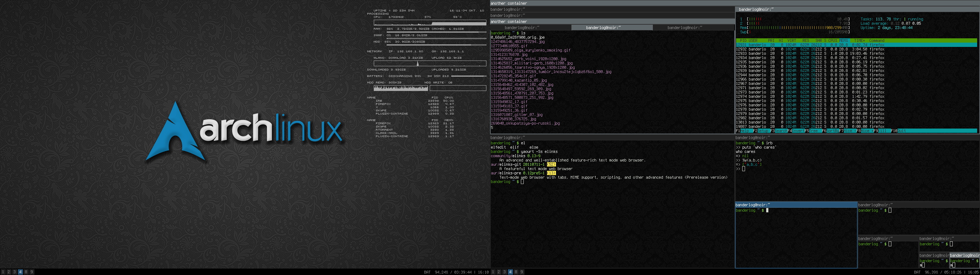Quit htop with the F10 button
The image size is (980, 275).
coord(898,131)
